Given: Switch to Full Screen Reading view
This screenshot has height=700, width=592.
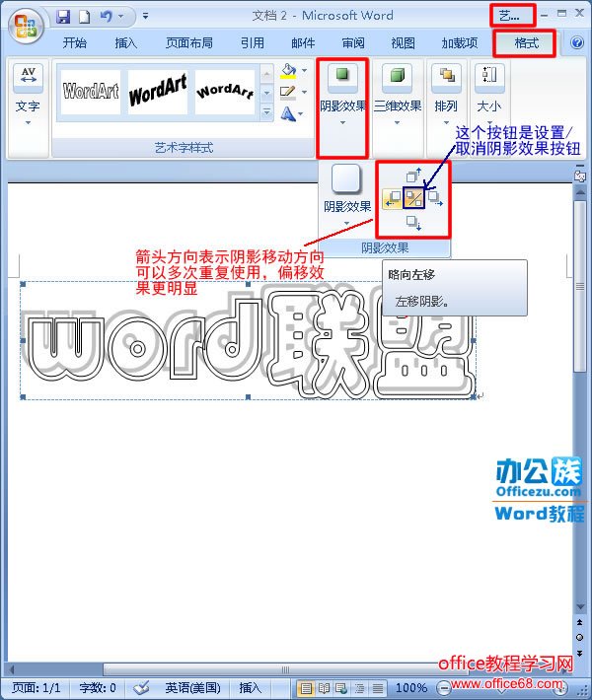Looking at the screenshot, I should coord(324,688).
